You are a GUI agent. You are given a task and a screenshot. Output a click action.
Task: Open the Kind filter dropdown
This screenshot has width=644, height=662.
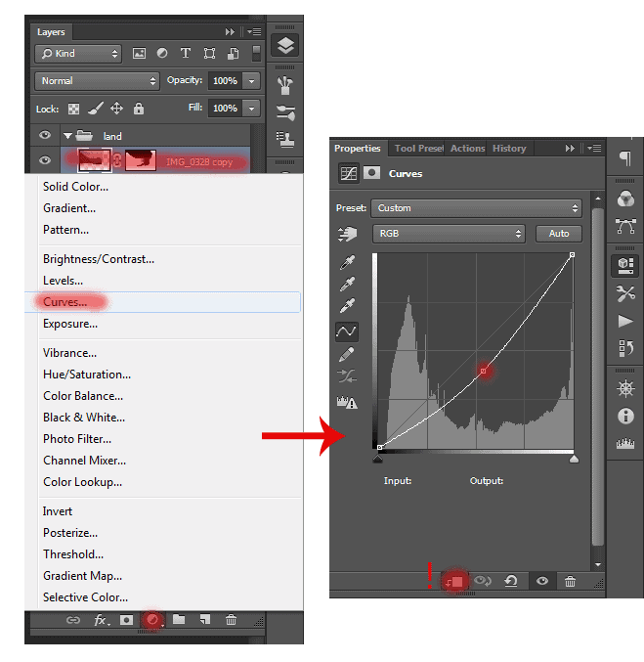tap(78, 54)
